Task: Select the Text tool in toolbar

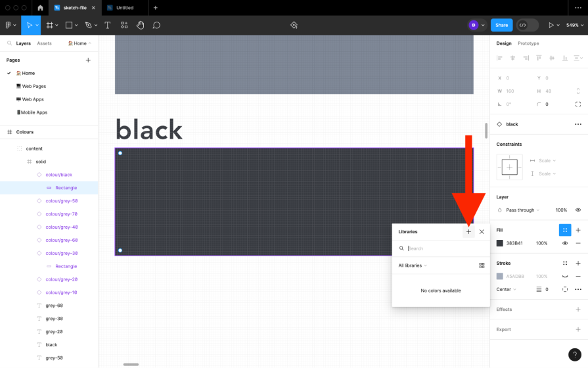Action: tap(107, 25)
